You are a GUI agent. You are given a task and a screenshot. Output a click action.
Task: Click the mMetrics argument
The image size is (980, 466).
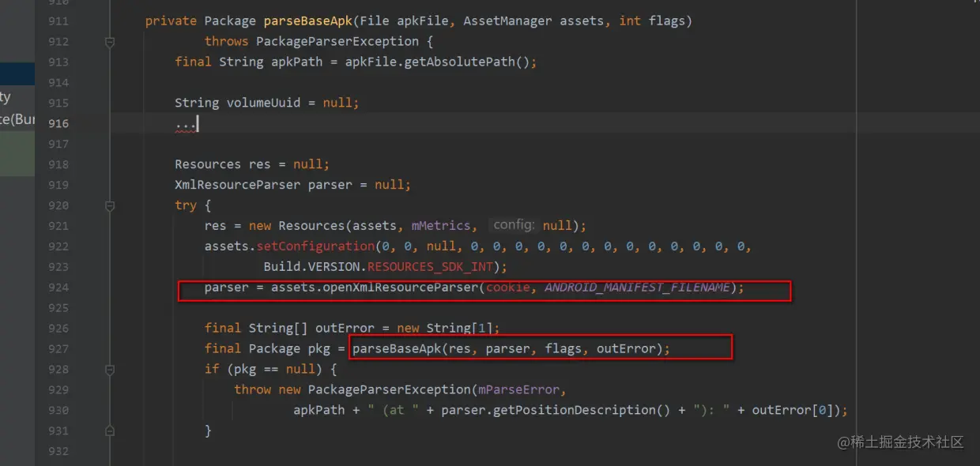click(x=441, y=226)
